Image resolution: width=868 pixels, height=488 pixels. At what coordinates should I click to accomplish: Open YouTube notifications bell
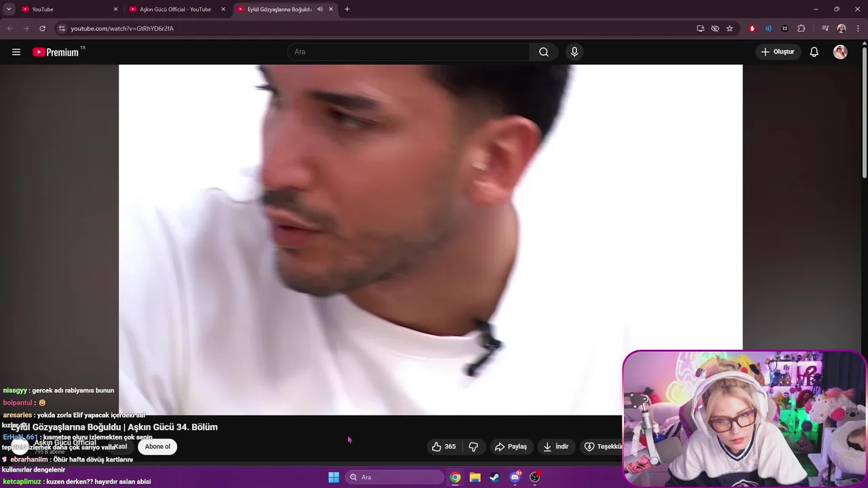(x=814, y=52)
